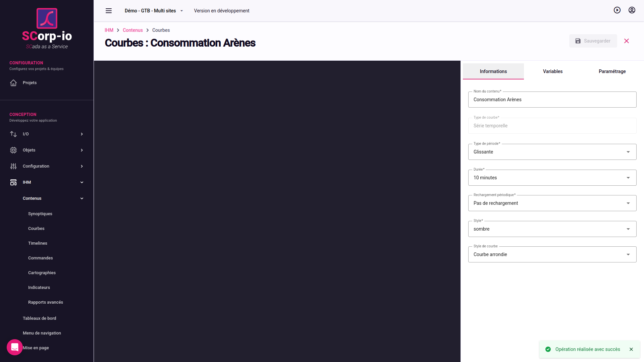644x362 pixels.
Task: Switch to the Paramétrage tab
Action: (x=612, y=71)
